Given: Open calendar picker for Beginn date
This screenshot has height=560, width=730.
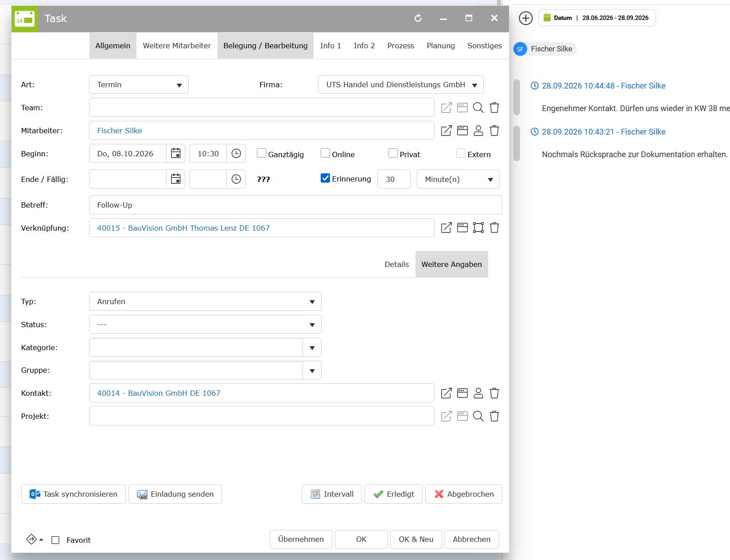Looking at the screenshot, I should coord(176,154).
